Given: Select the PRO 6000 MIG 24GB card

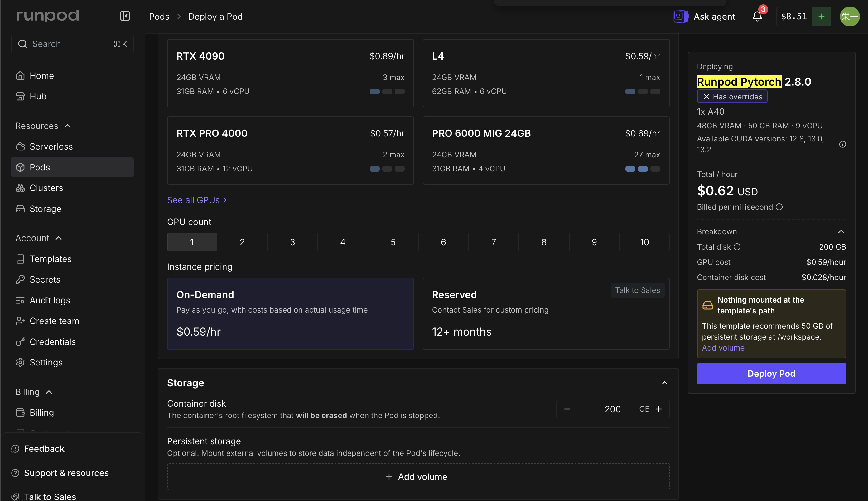Looking at the screenshot, I should click(546, 150).
